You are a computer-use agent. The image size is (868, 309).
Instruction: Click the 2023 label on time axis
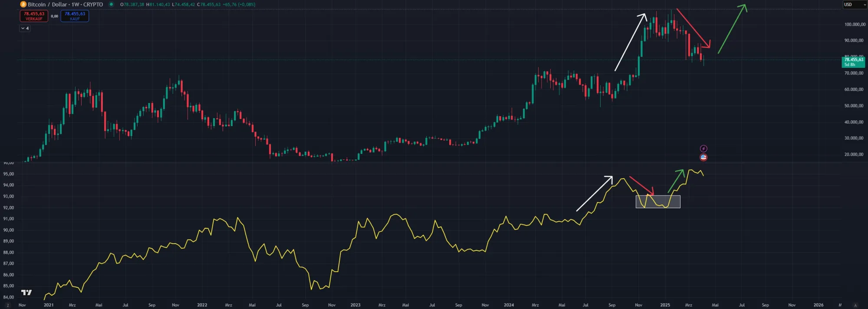(x=355, y=305)
